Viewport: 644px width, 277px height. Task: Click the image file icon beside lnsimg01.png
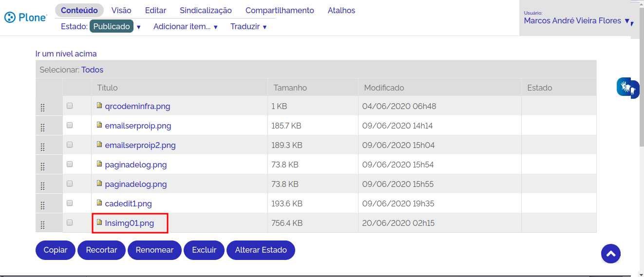point(99,222)
